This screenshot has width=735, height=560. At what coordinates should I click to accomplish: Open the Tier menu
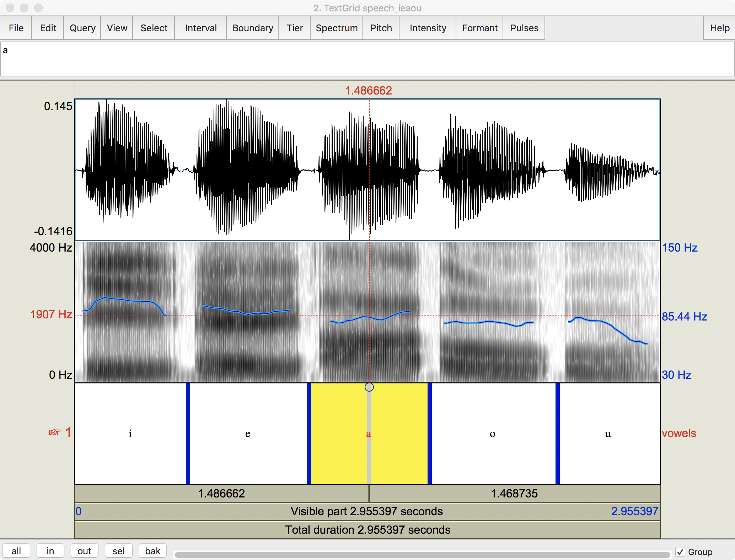(x=295, y=28)
